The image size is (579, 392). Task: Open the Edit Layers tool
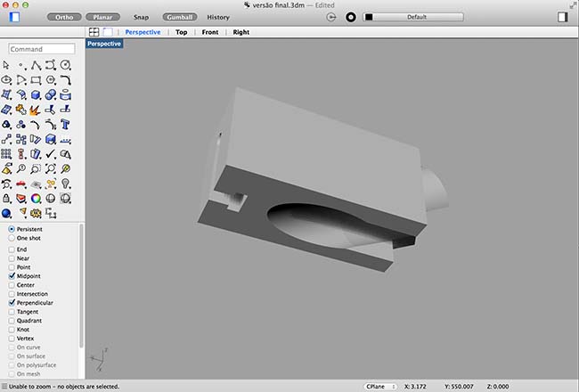(x=21, y=199)
